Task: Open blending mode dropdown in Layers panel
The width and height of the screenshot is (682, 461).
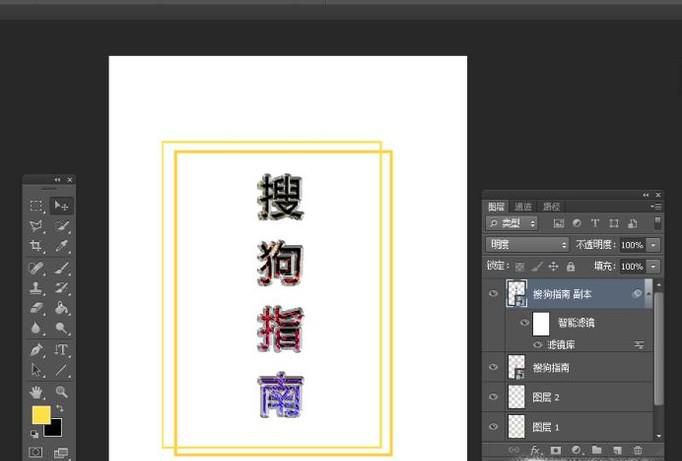Action: (527, 245)
